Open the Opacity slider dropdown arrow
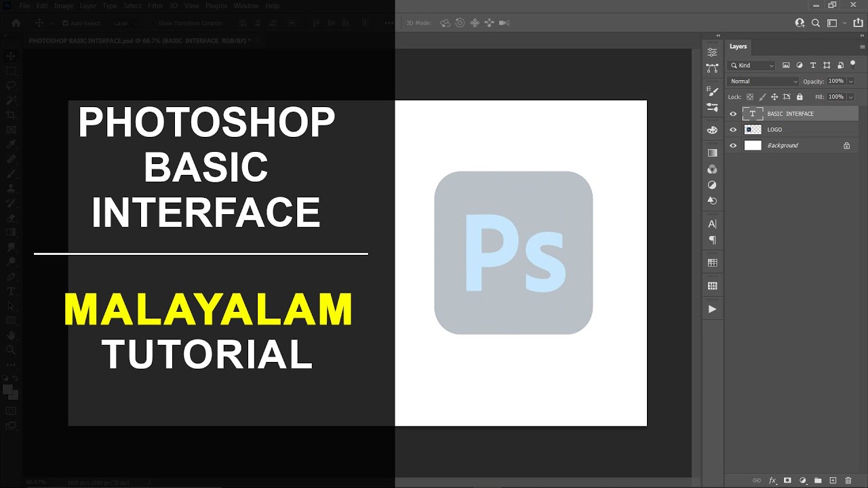Viewport: 868px width, 488px height. [x=851, y=81]
